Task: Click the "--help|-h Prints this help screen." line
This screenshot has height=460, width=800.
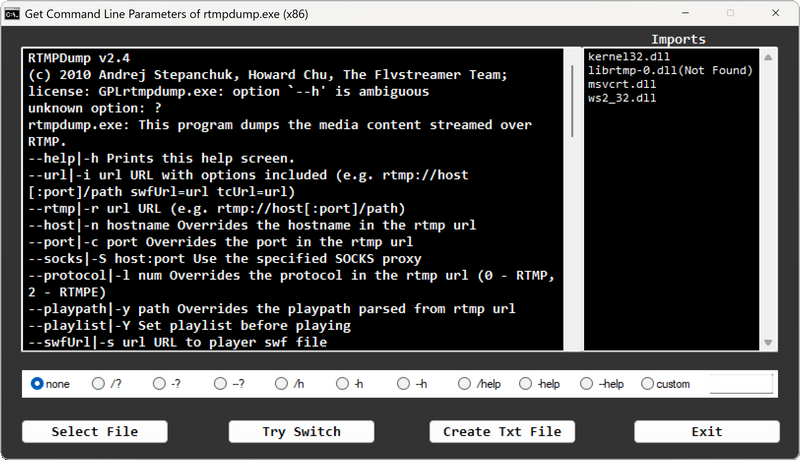Action: click(x=161, y=158)
